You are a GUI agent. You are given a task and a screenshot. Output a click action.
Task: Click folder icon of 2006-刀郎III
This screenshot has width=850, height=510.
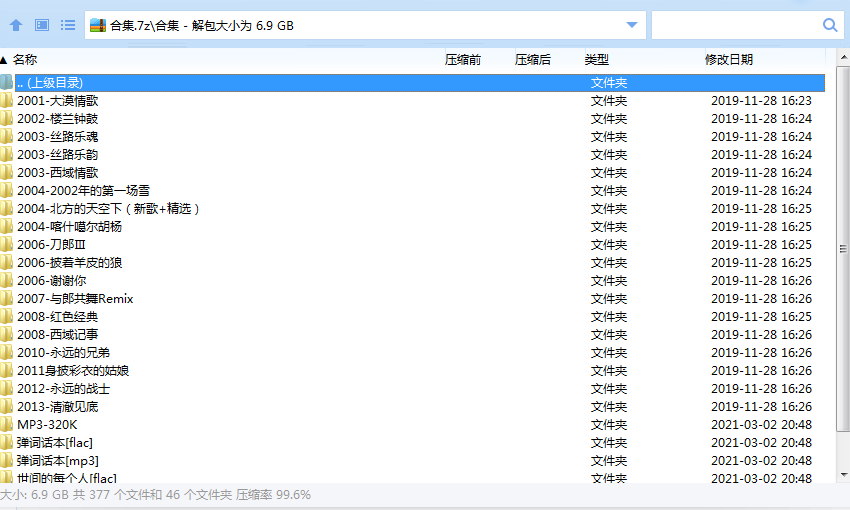pos(6,244)
